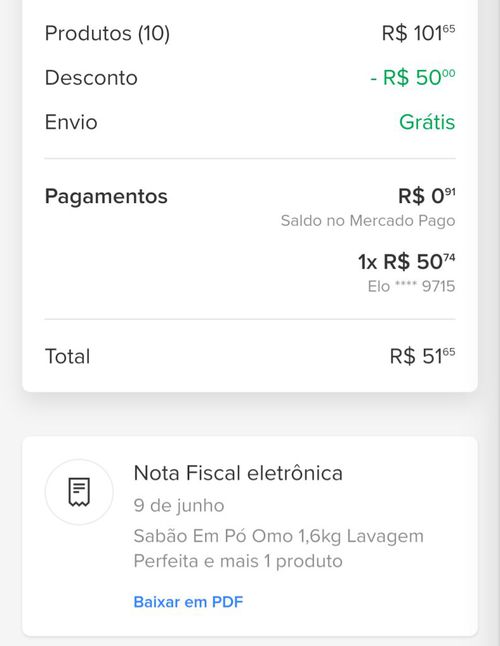This screenshot has width=500, height=646.
Task: Click the Sabão Em Pó Omo description
Action: click(x=278, y=536)
